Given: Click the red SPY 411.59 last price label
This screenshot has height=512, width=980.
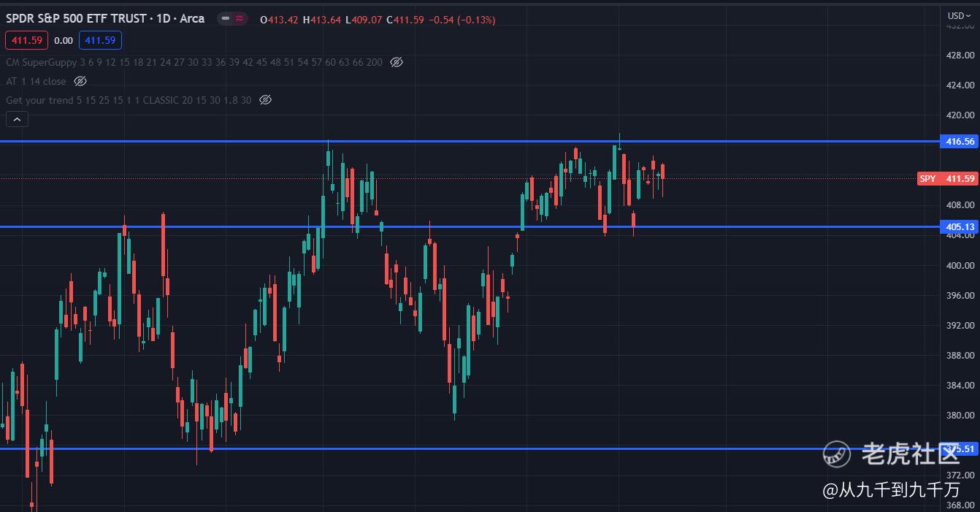Looking at the screenshot, I should pyautogui.click(x=947, y=178).
